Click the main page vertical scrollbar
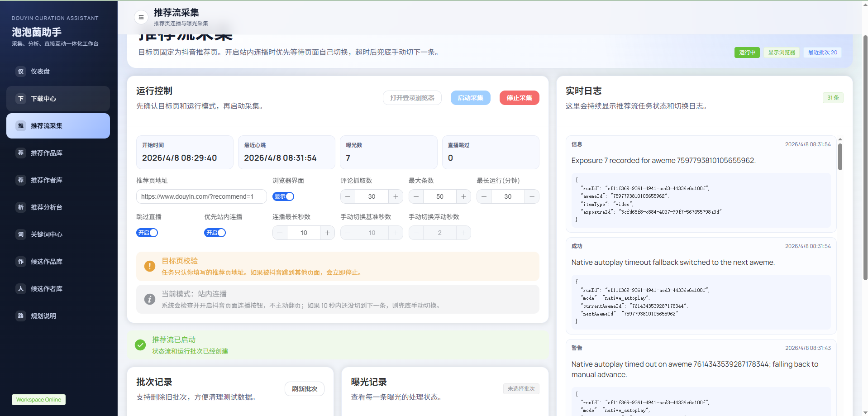 pos(865,157)
